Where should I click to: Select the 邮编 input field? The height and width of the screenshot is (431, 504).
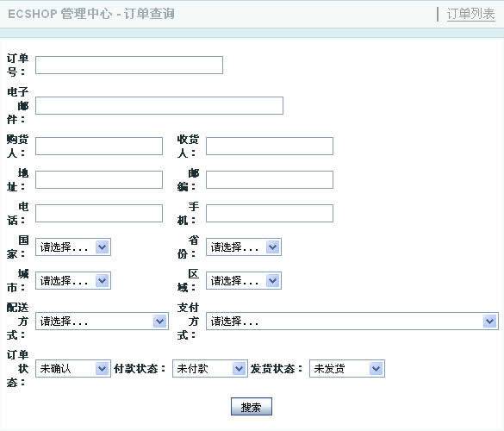[x=270, y=179]
